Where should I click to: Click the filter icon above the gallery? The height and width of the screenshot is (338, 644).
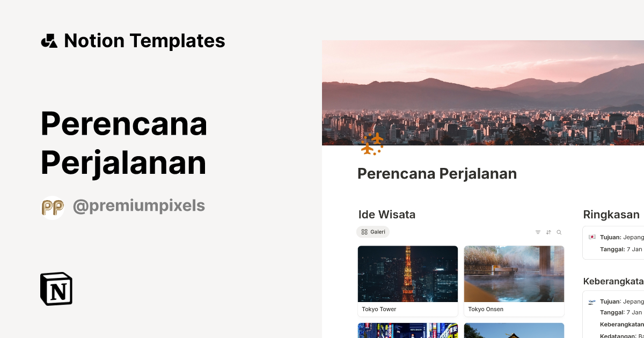538,232
